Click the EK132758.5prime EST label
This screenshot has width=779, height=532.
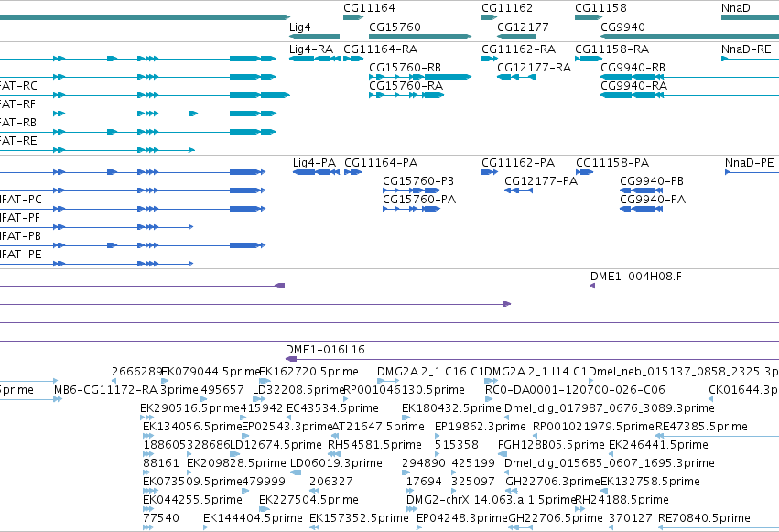(x=650, y=482)
